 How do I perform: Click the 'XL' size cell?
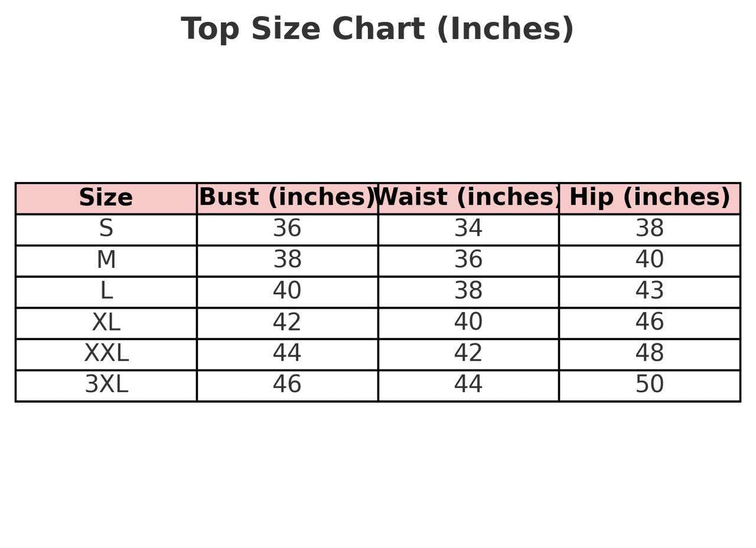(106, 323)
